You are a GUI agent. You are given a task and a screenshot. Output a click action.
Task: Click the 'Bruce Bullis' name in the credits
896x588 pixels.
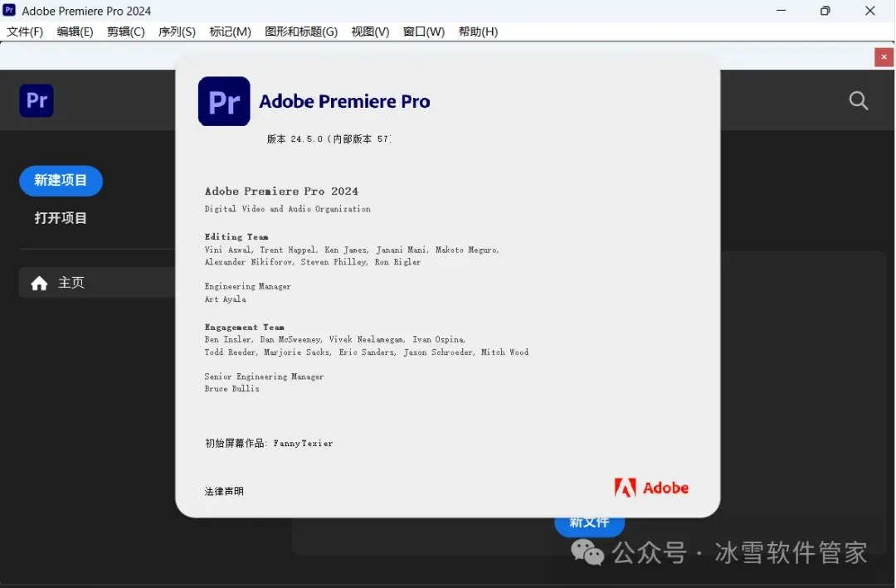coord(232,389)
